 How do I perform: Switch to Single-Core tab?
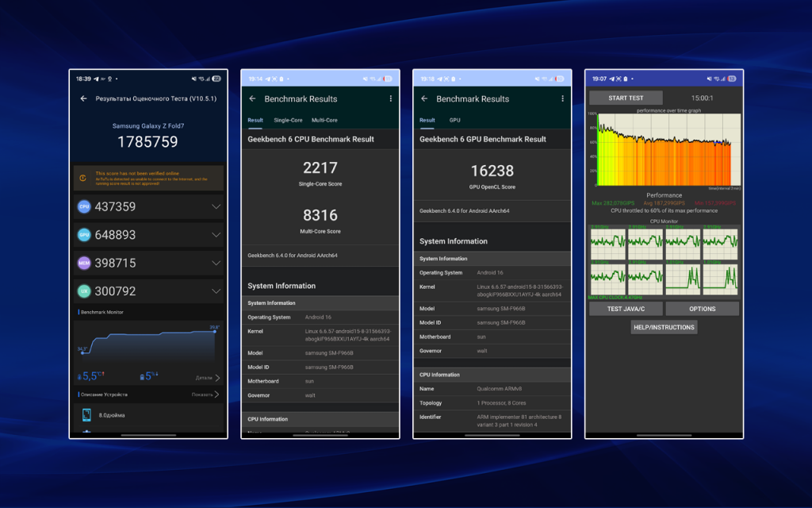click(x=288, y=121)
